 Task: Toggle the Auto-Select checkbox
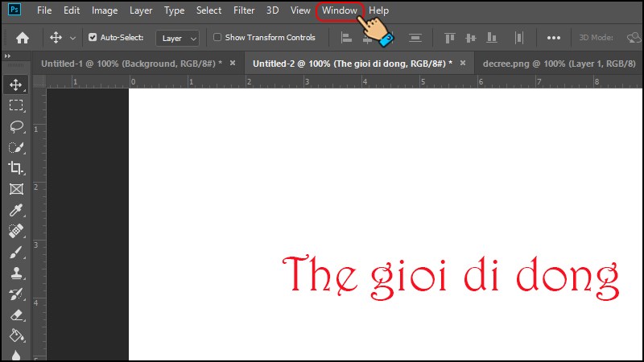tap(93, 37)
